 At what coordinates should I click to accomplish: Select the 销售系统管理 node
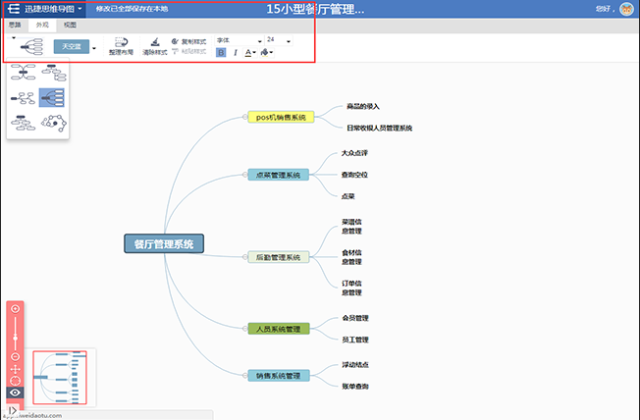pyautogui.click(x=278, y=376)
